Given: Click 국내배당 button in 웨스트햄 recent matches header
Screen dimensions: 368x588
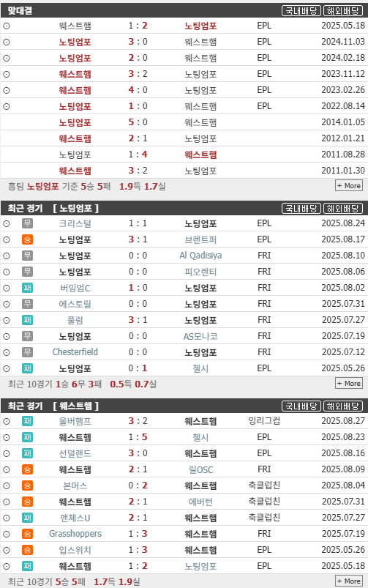Looking at the screenshot, I should pos(301,406).
